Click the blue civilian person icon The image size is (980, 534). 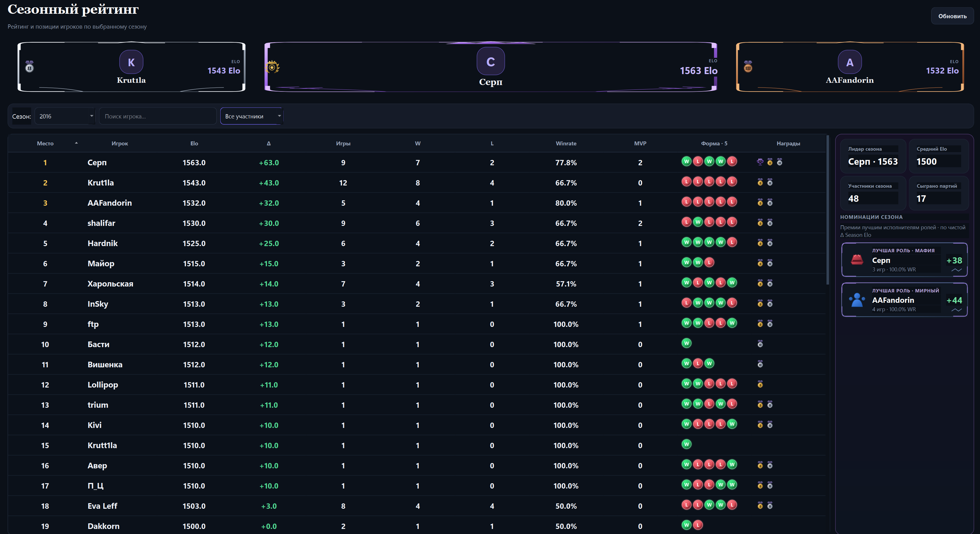(857, 300)
